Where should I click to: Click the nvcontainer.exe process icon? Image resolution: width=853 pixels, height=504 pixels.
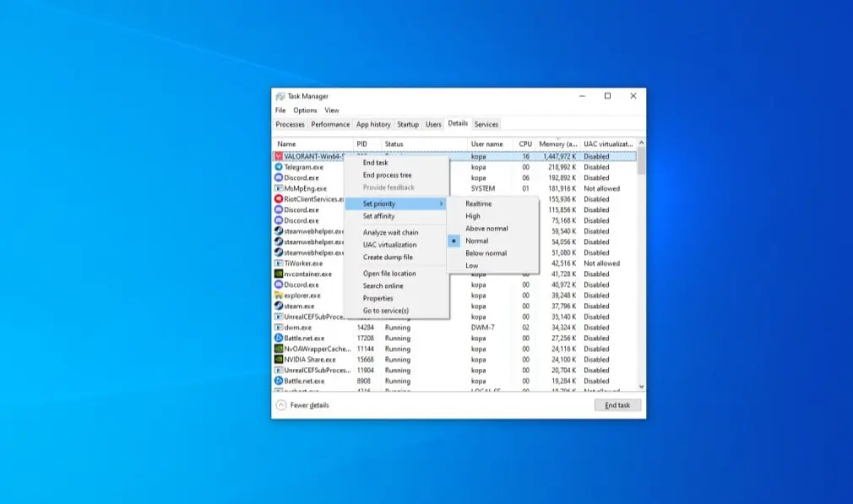[279, 274]
